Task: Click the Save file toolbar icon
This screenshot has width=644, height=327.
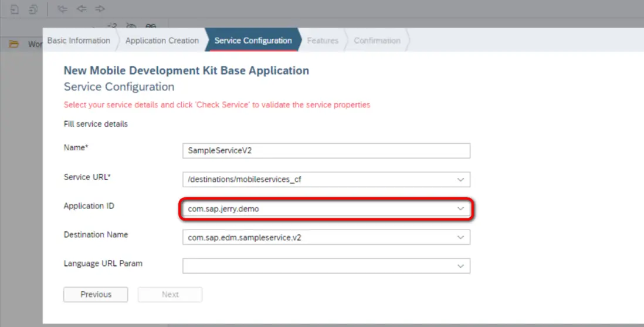Action: point(14,9)
